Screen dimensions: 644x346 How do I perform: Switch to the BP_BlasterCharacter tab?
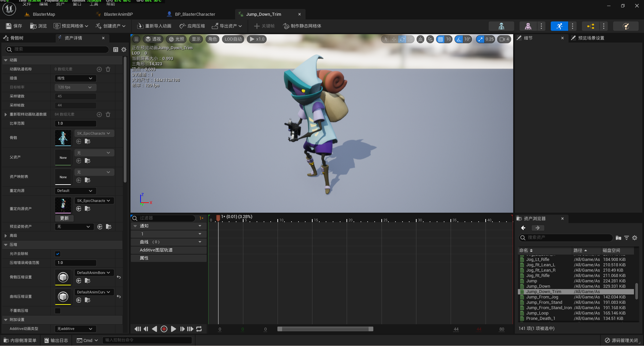point(195,14)
